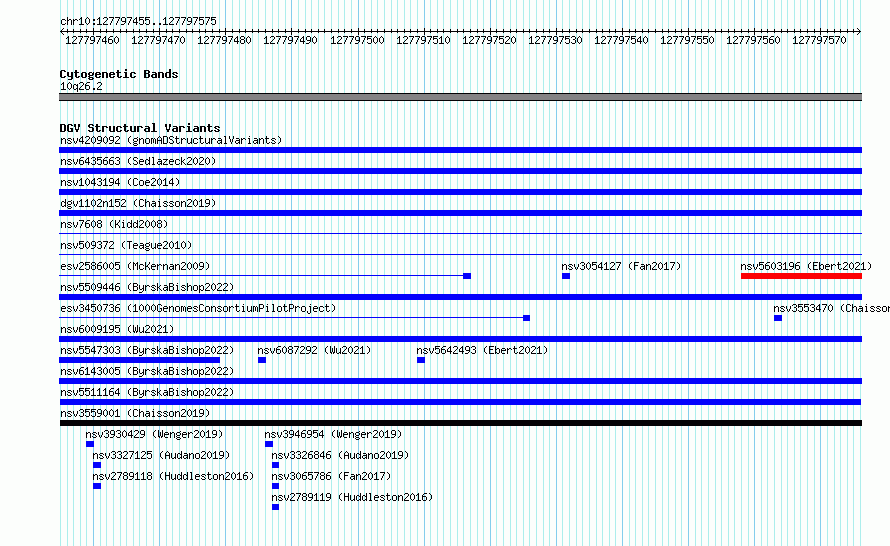Open nsv6143005 ByrskaBishop2022 label
The height and width of the screenshot is (546, 890).
(x=147, y=371)
